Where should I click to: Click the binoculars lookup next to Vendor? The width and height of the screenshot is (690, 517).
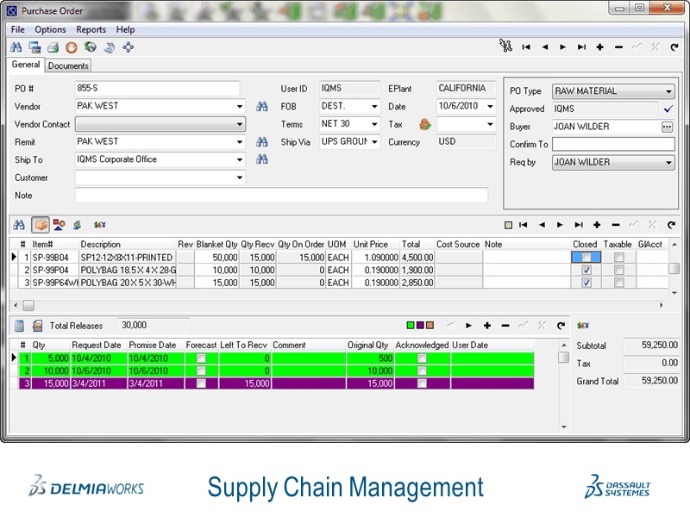pyautogui.click(x=261, y=107)
